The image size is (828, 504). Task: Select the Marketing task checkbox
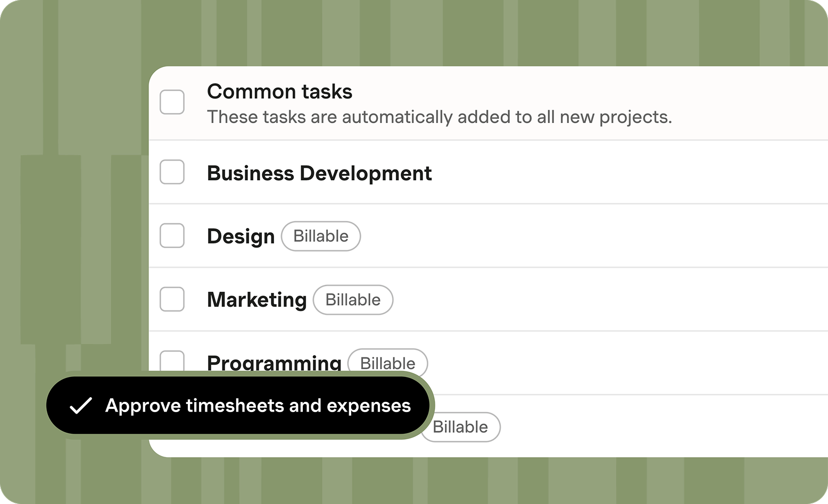click(172, 299)
